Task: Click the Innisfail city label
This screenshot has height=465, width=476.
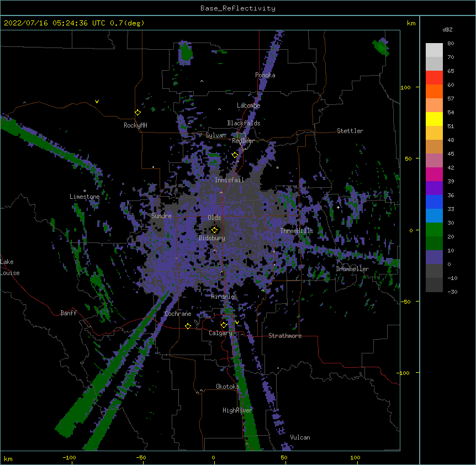Action: click(x=229, y=180)
